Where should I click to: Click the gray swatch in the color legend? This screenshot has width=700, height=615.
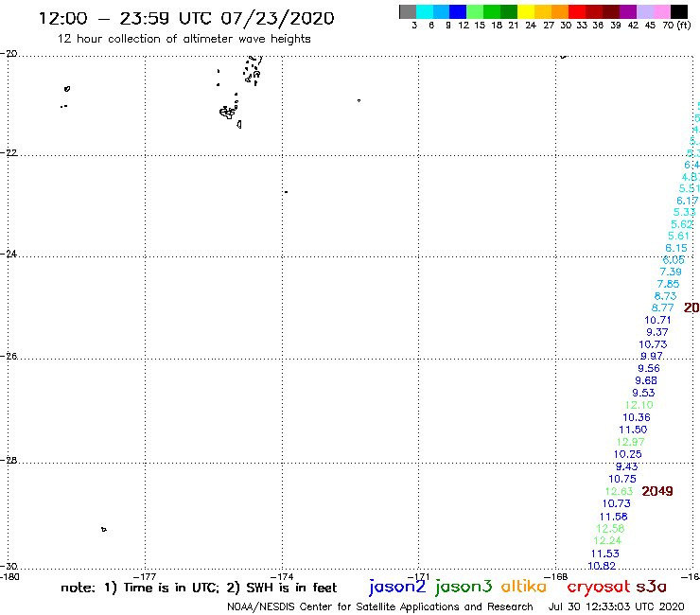click(408, 11)
